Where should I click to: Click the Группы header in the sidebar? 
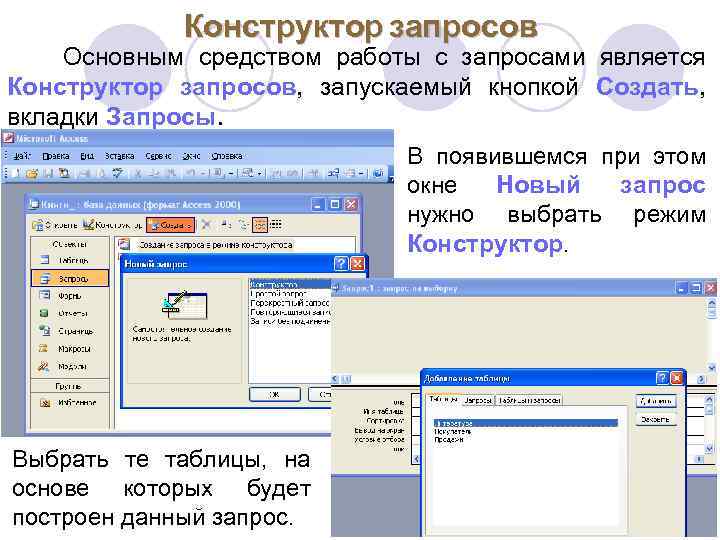click(70, 386)
